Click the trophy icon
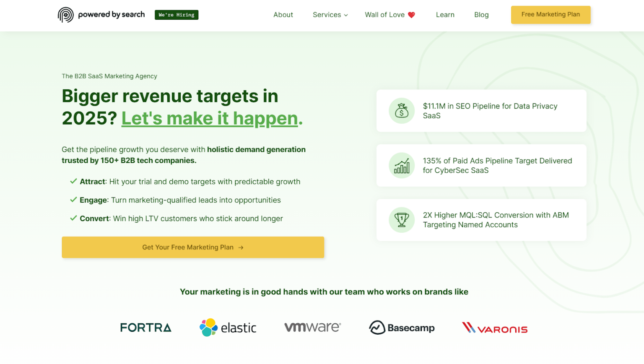The width and height of the screenshot is (644, 364). point(401,220)
